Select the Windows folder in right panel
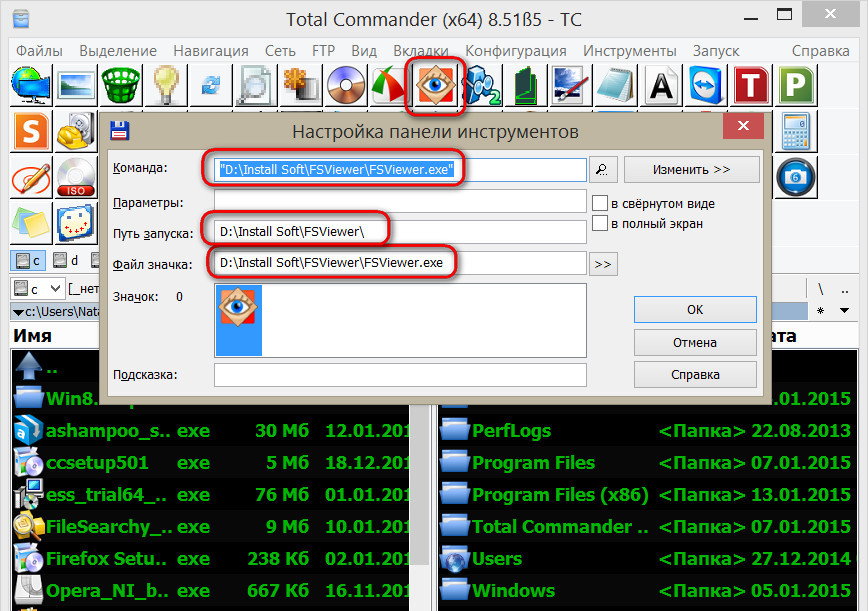Viewport: 868px width, 611px height. (x=645, y=591)
